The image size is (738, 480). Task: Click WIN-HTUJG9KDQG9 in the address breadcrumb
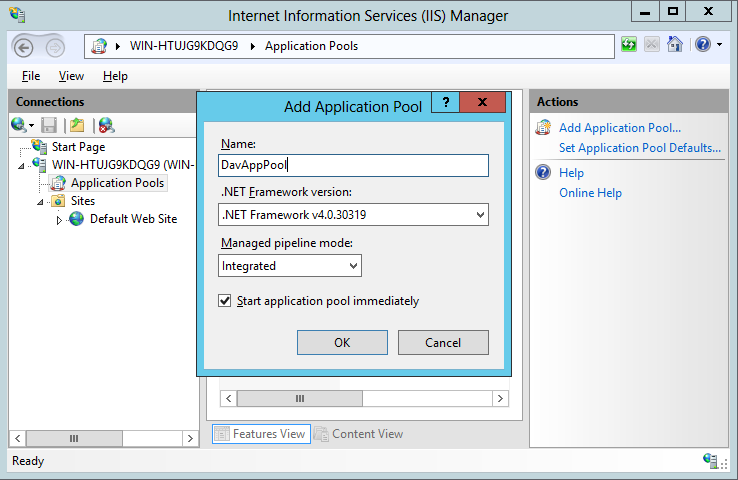(184, 46)
